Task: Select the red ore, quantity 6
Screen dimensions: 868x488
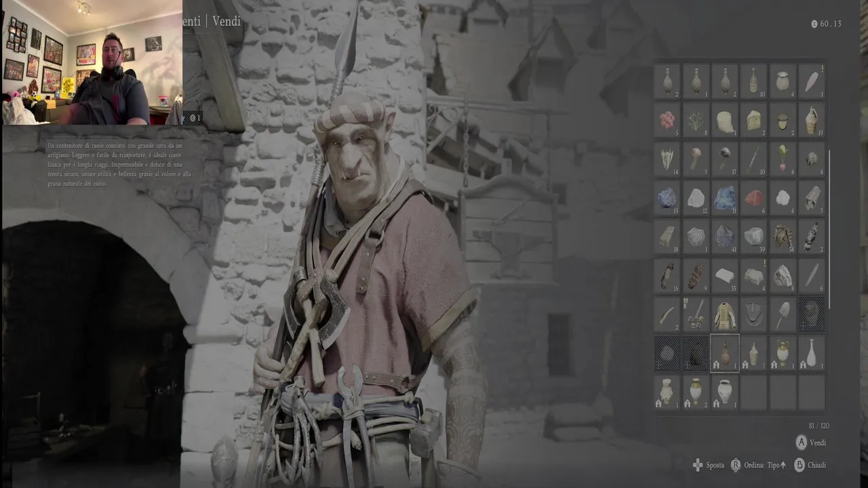Action: (x=753, y=197)
